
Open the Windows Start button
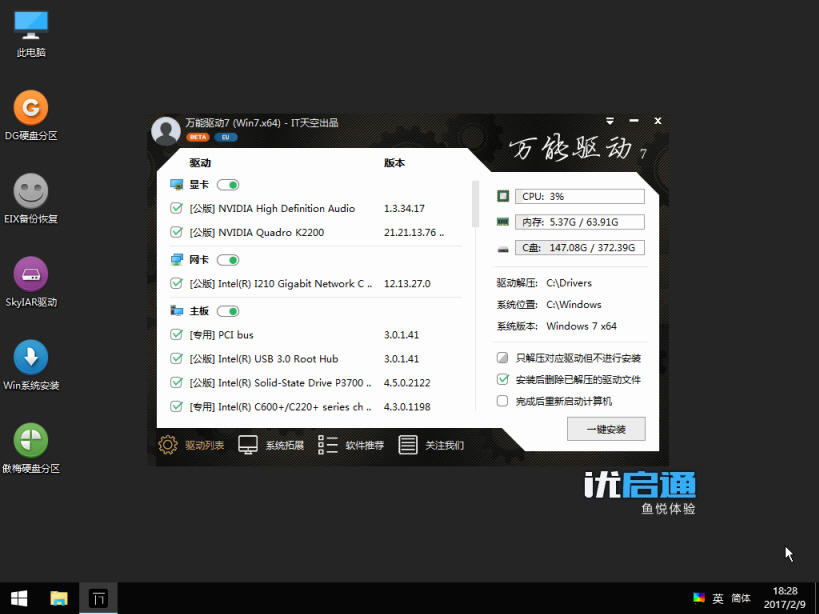(19, 598)
